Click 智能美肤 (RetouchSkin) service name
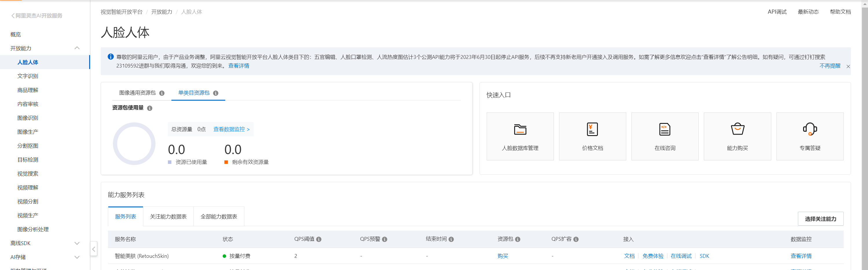 point(142,256)
